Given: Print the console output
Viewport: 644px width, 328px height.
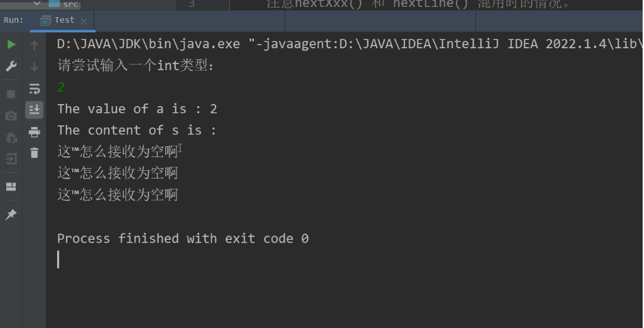Looking at the screenshot, I should (34, 132).
